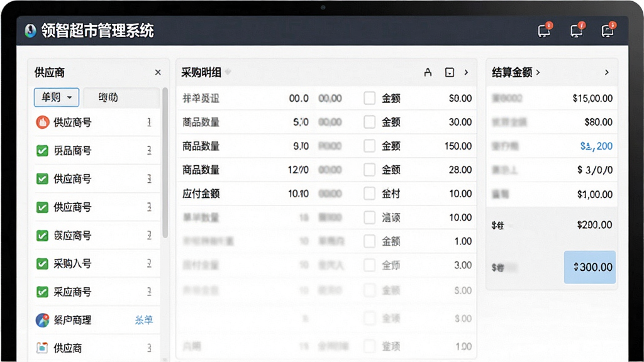Click the blue 杀举 link in the supplier list

144,320
